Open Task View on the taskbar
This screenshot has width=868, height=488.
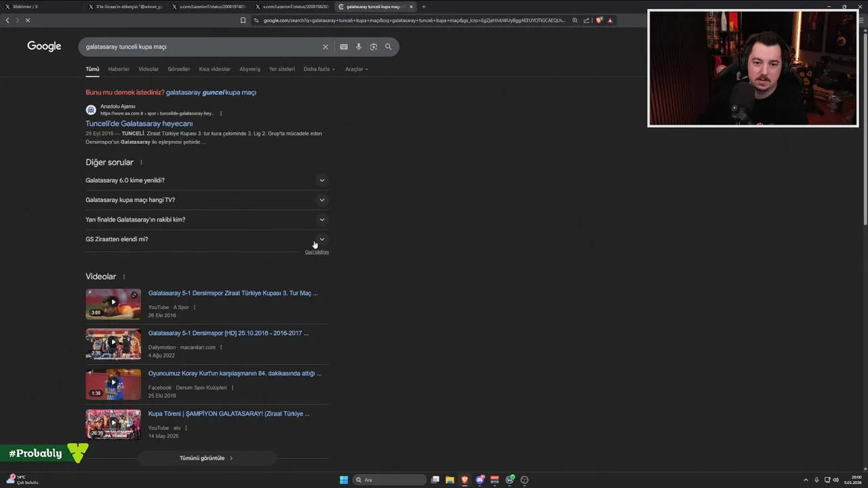435,480
